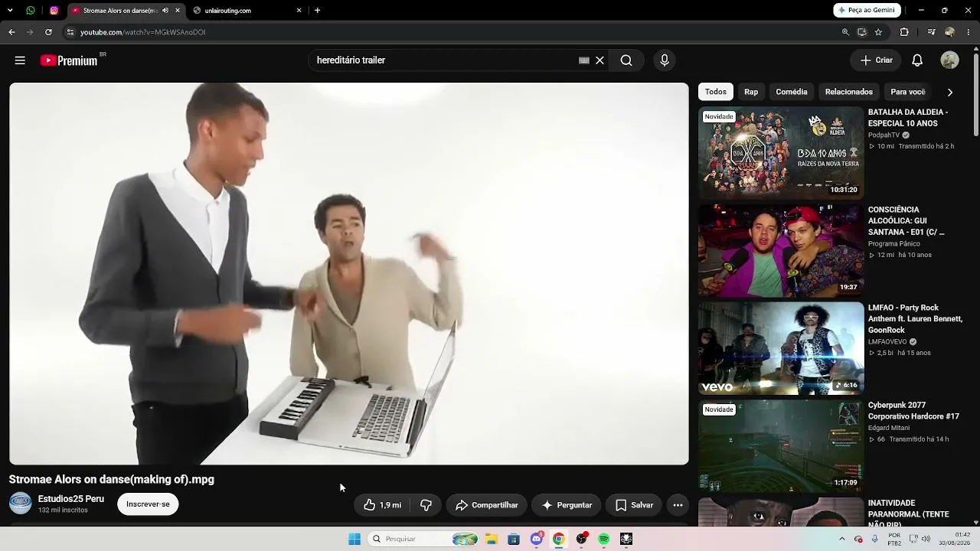Viewport: 980px width, 551px height.
Task: Click the 'Programa Pânico' channel text
Action: 894,244
